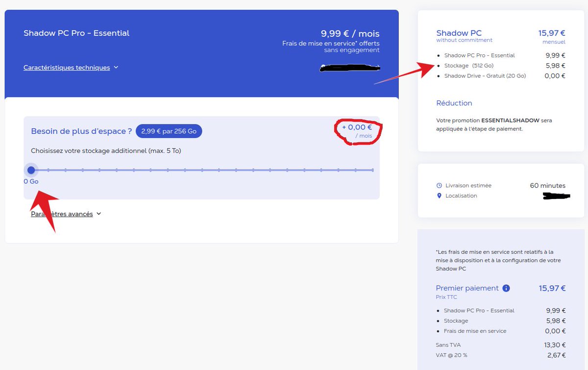Click the Livraison estimée label
The image size is (588, 370).
pos(468,186)
